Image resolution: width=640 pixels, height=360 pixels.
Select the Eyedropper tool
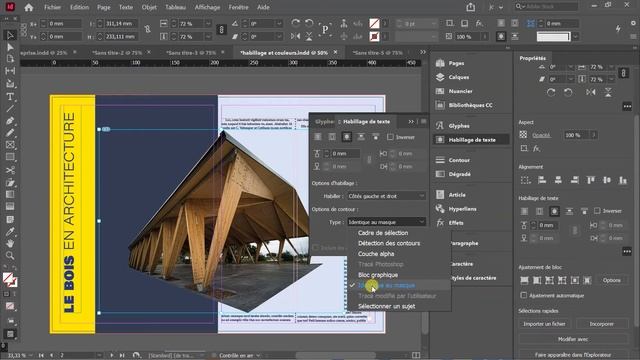pyautogui.click(x=10, y=232)
